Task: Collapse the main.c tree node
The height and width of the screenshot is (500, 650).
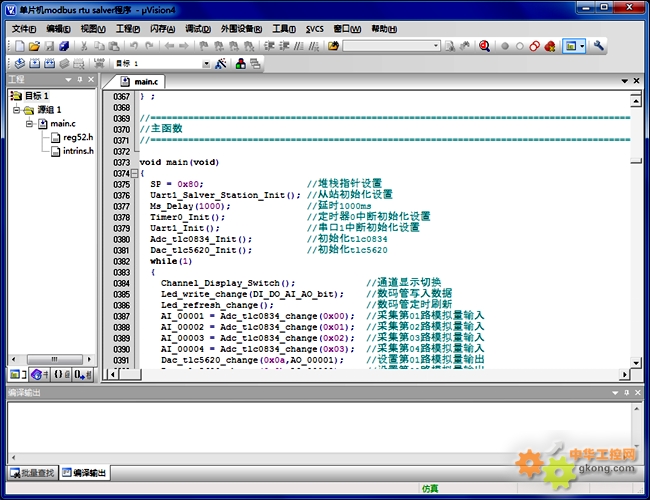Action: tap(29, 124)
